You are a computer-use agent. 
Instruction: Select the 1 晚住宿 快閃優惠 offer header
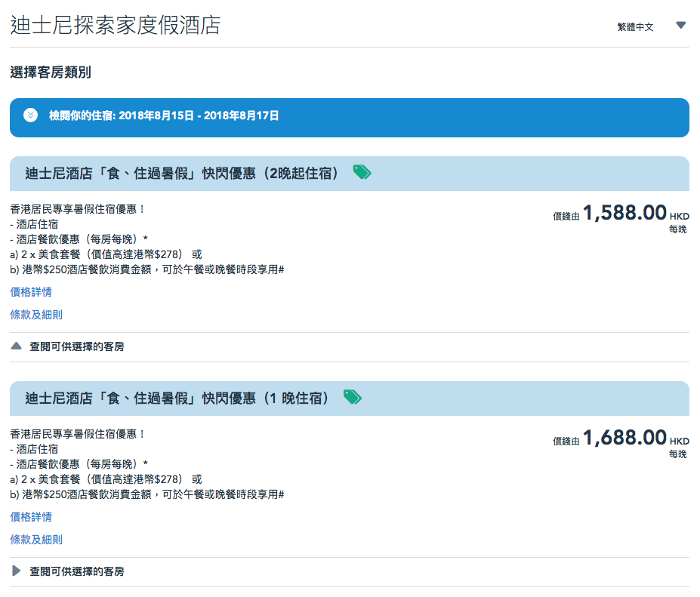pos(350,399)
